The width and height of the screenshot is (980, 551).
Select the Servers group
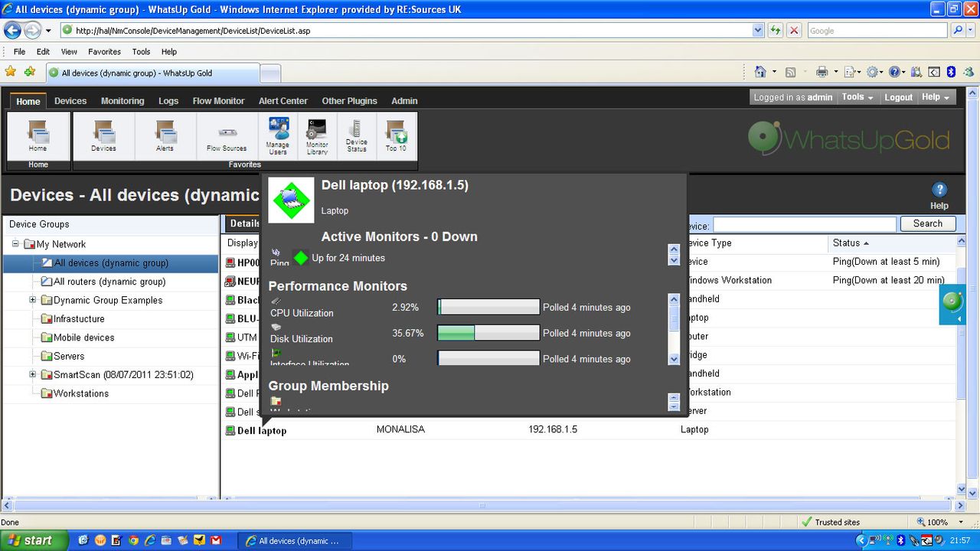70,356
